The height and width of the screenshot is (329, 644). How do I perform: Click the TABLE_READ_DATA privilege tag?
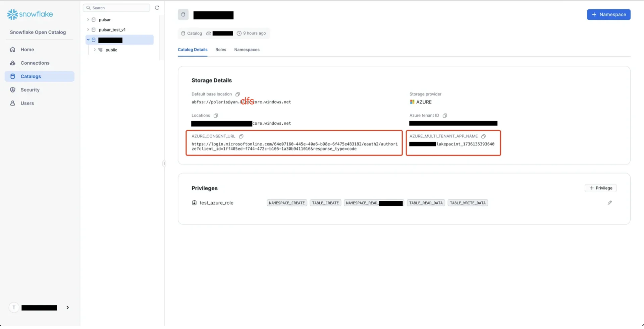coord(426,203)
